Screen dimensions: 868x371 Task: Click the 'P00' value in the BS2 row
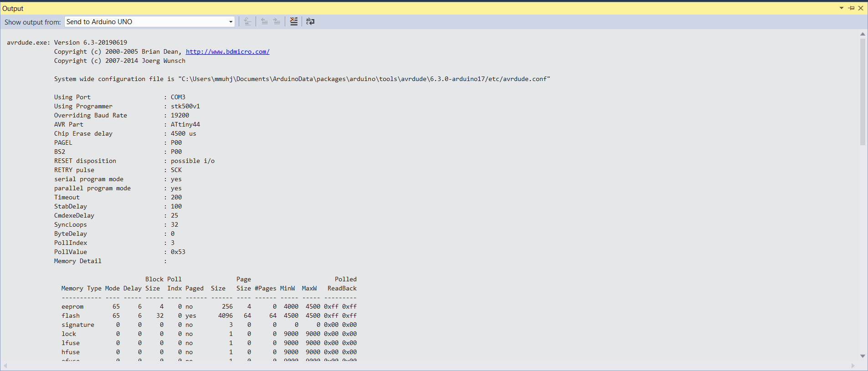[x=176, y=152]
